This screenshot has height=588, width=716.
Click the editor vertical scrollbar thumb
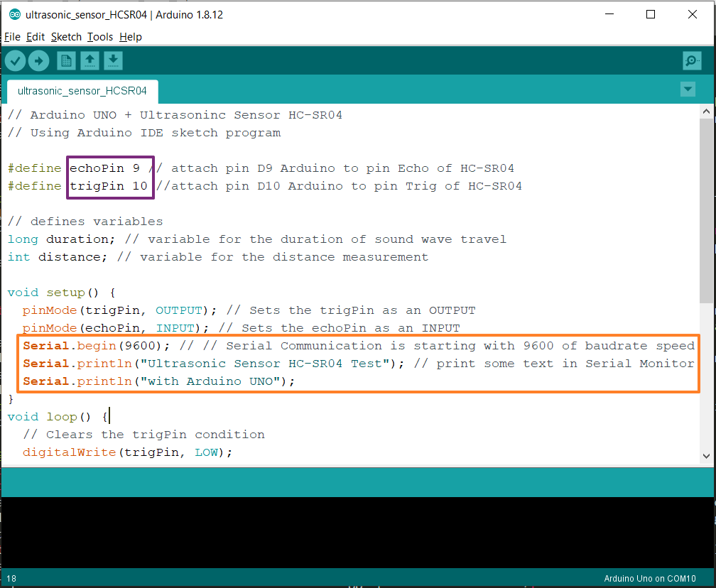[x=706, y=210]
